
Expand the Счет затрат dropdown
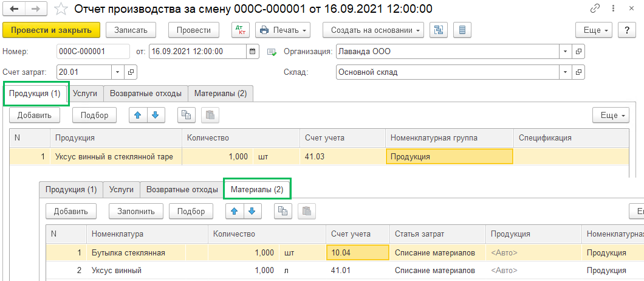[117, 72]
